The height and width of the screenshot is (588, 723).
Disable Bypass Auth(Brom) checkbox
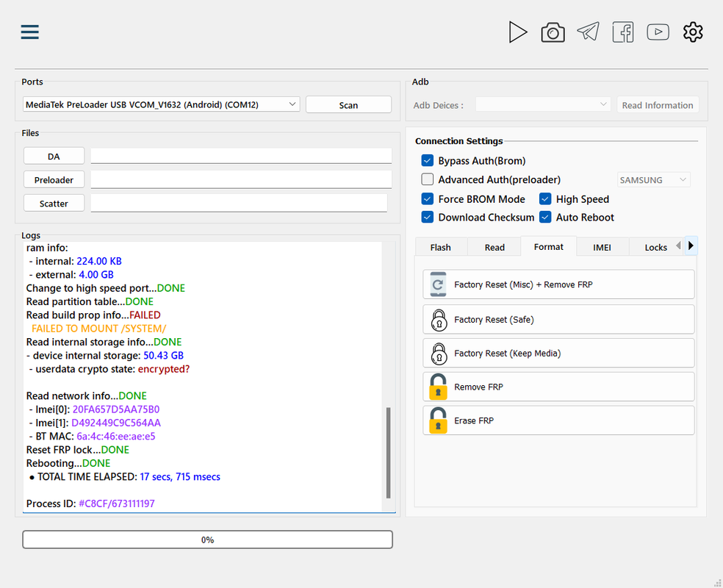(x=428, y=160)
